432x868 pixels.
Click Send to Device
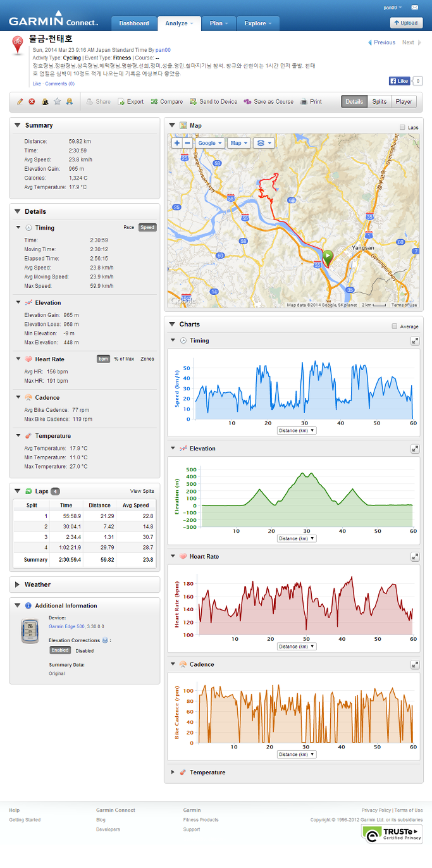[x=213, y=102]
